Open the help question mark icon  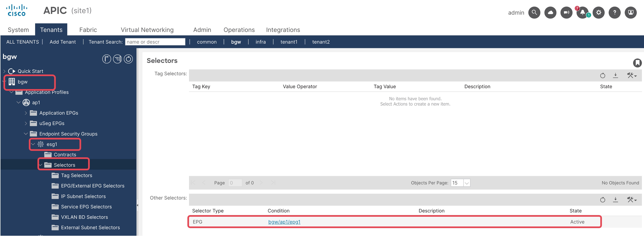click(614, 13)
